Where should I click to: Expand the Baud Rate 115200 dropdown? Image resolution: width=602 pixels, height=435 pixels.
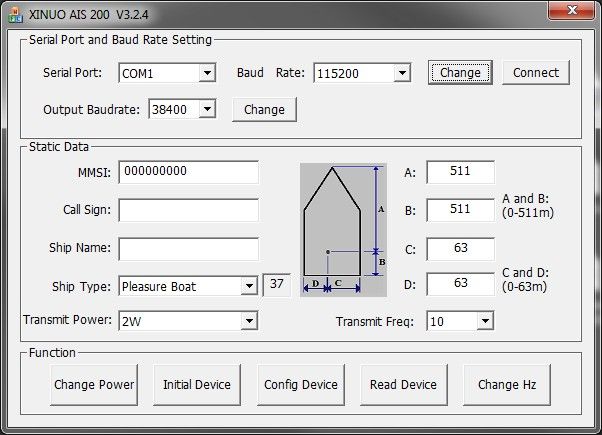pyautogui.click(x=402, y=73)
